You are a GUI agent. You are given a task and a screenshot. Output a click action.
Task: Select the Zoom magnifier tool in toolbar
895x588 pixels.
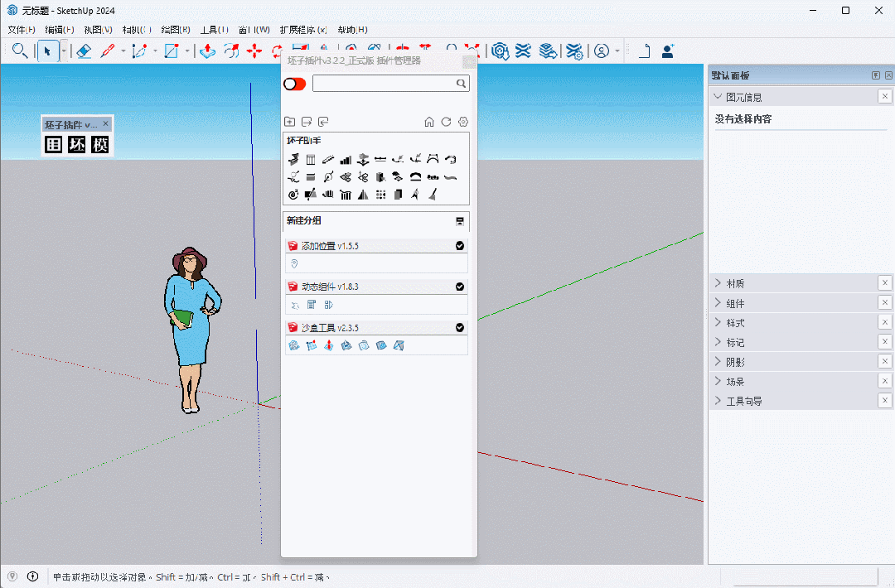click(20, 51)
